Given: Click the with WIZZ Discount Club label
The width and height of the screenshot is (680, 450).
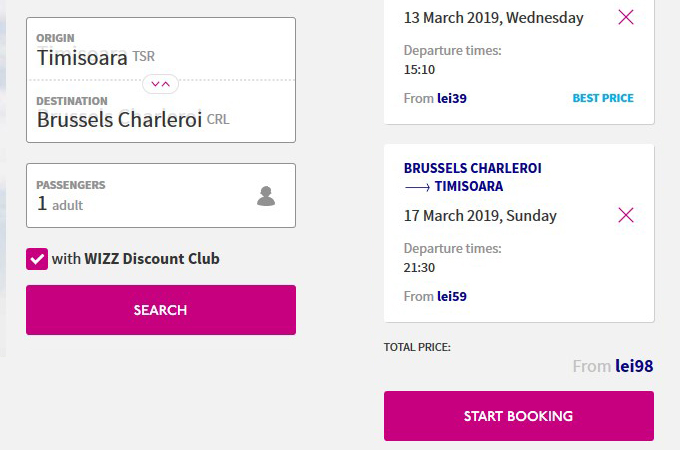Looking at the screenshot, I should pos(135,259).
